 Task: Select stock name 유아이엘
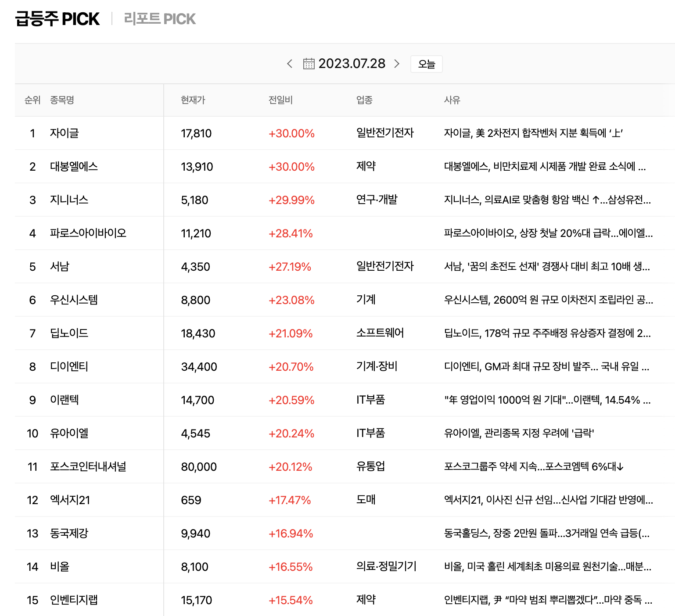(69, 433)
